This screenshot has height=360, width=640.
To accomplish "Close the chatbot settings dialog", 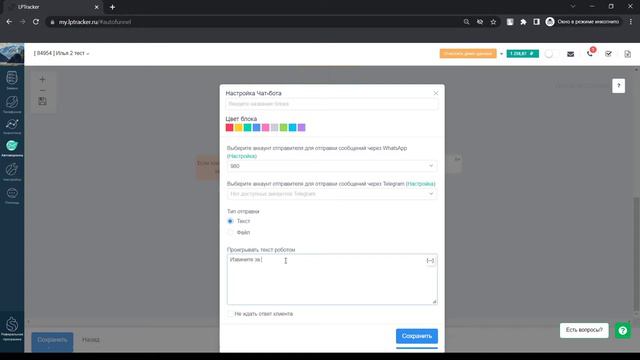I will [436, 93].
